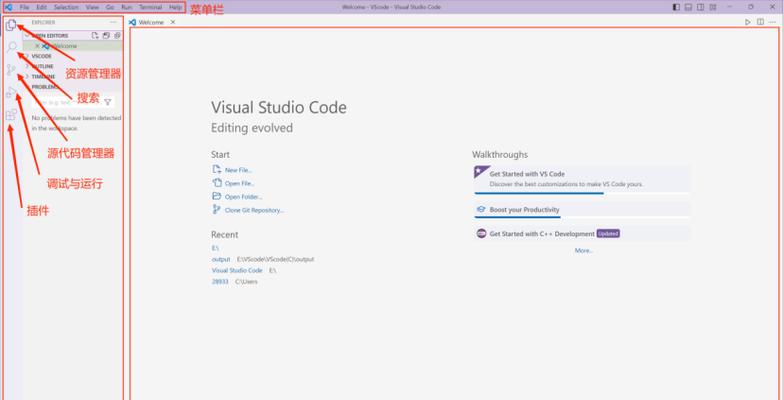This screenshot has width=783, height=400.
Task: Expand the OUTLINE section
Action: point(72,66)
